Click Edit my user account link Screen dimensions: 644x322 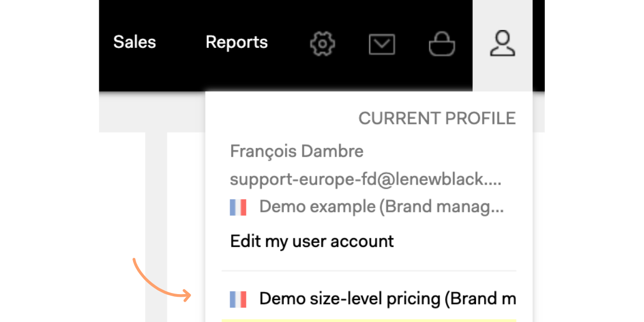pos(312,241)
